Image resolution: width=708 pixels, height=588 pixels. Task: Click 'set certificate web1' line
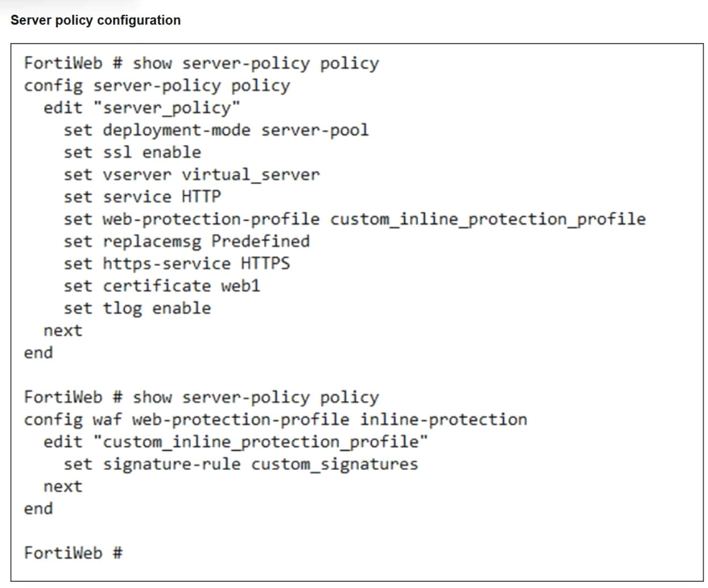coord(162,285)
